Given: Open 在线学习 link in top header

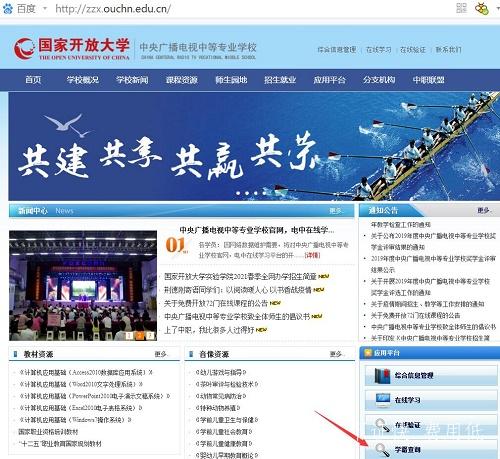Looking at the screenshot, I should 379,50.
